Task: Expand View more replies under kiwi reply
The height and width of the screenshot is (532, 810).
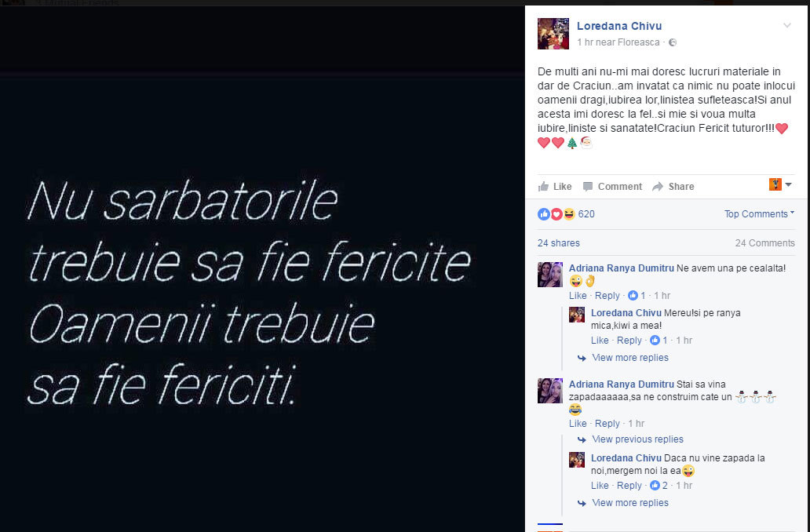Action: pyautogui.click(x=629, y=358)
